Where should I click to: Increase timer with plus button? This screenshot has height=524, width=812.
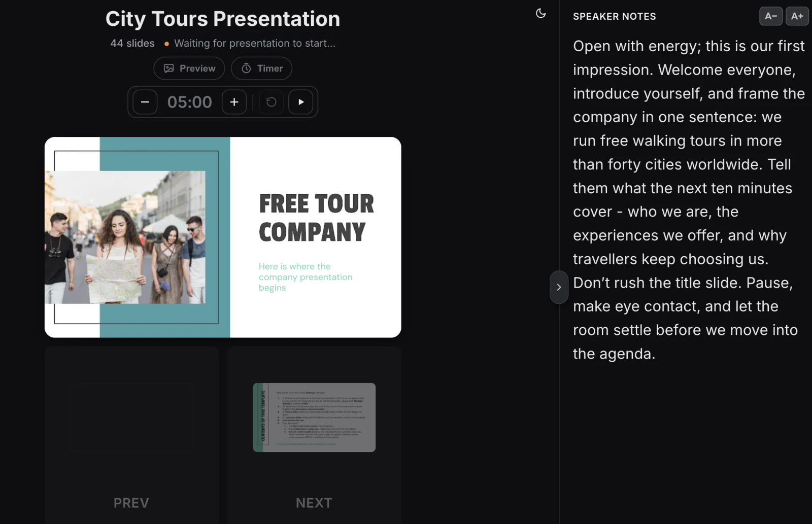(234, 102)
